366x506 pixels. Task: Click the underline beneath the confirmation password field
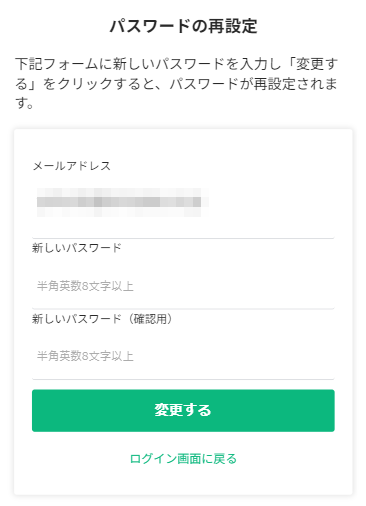(183, 379)
